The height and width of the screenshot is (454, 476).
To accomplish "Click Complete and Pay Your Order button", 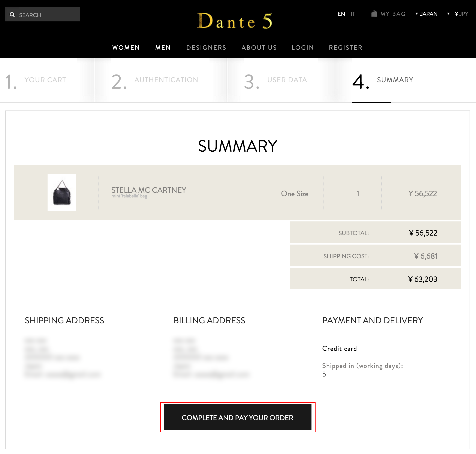I will tap(238, 417).
